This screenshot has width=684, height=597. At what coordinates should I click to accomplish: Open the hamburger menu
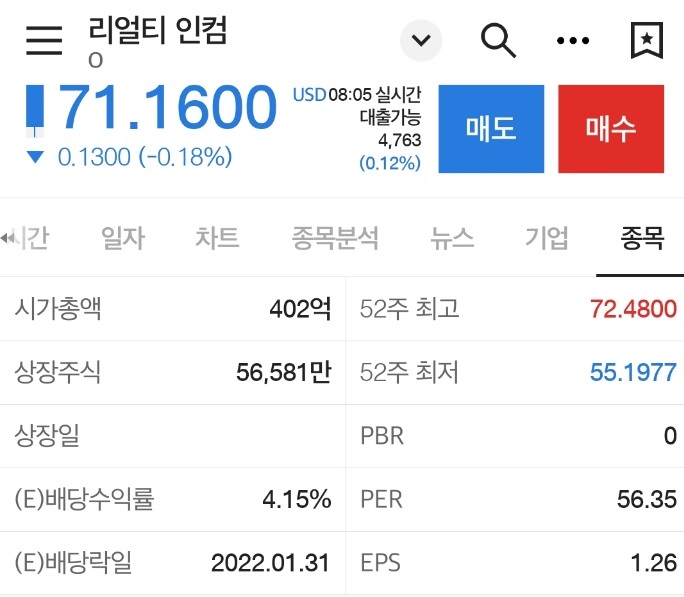pos(44,40)
